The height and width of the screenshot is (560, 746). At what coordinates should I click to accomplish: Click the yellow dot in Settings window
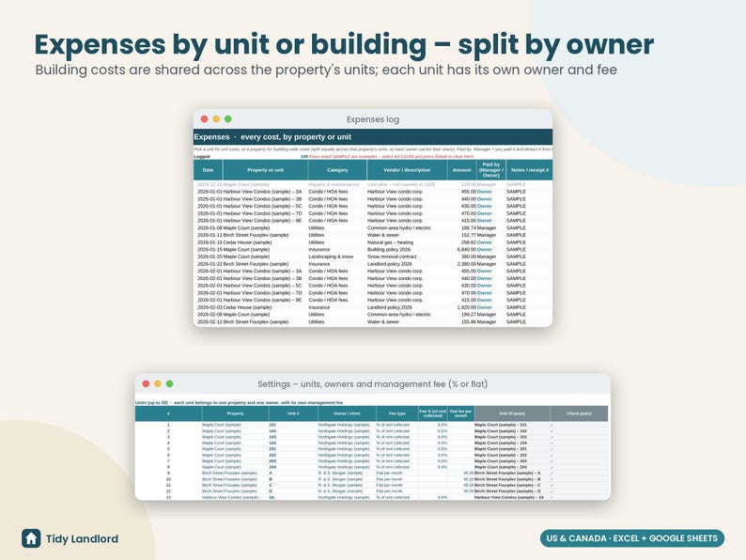(158, 383)
